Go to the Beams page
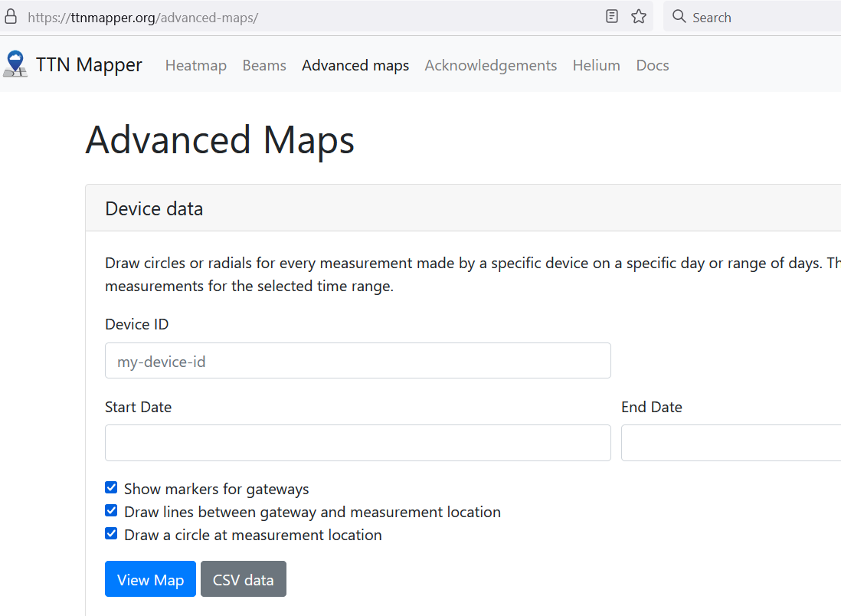 pos(264,65)
